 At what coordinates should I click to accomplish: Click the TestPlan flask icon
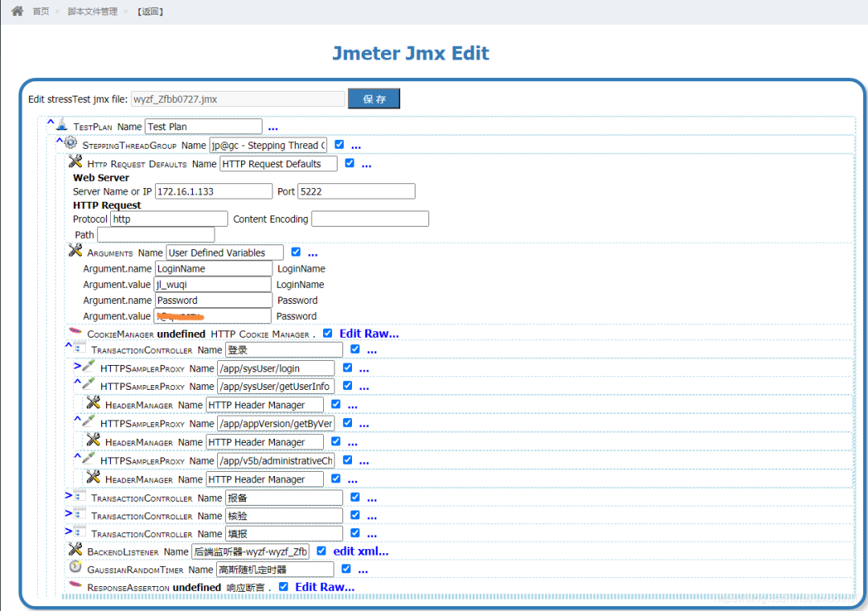point(62,125)
